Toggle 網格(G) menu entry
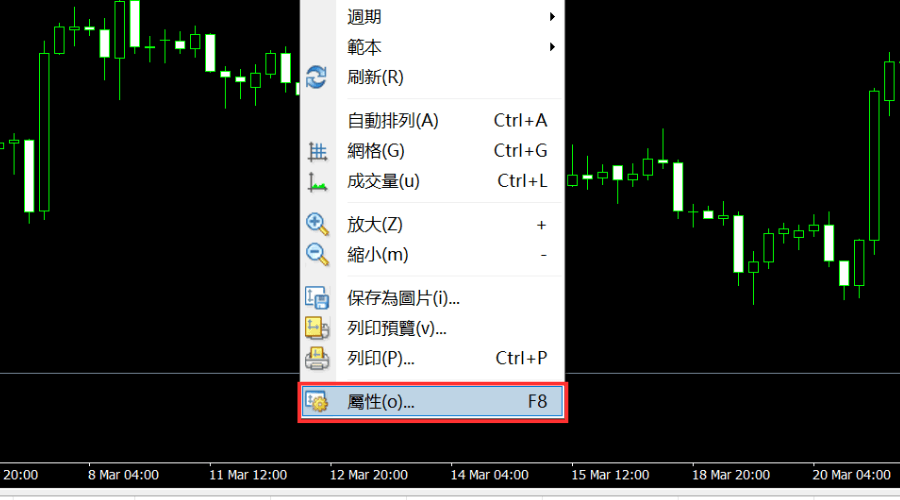Viewport: 900px width, 500px height. (432, 151)
